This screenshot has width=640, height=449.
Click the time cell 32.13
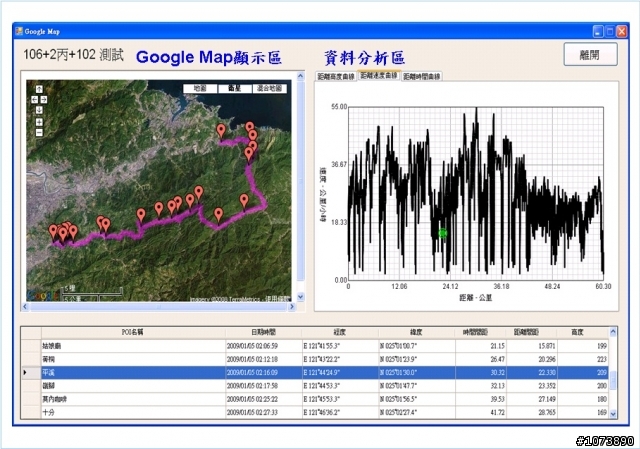(480, 386)
